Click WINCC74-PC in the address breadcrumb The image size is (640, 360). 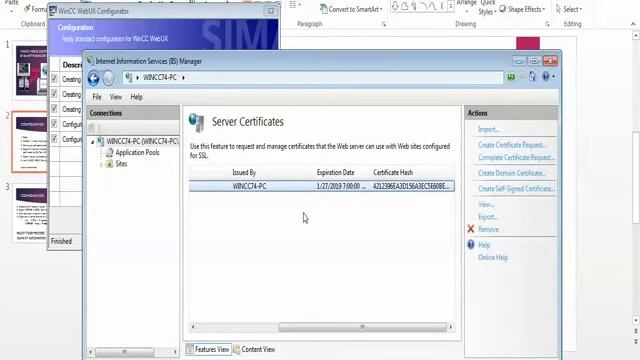(160, 78)
